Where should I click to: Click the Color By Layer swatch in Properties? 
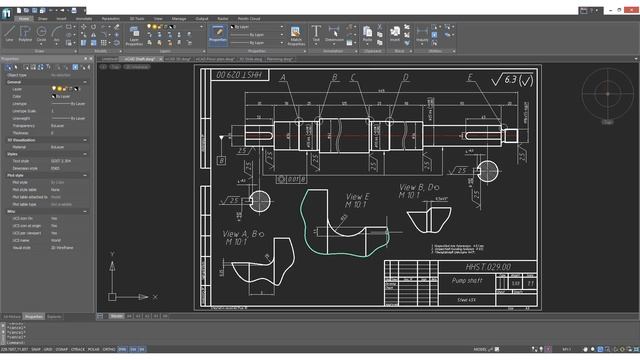pyautogui.click(x=53, y=96)
